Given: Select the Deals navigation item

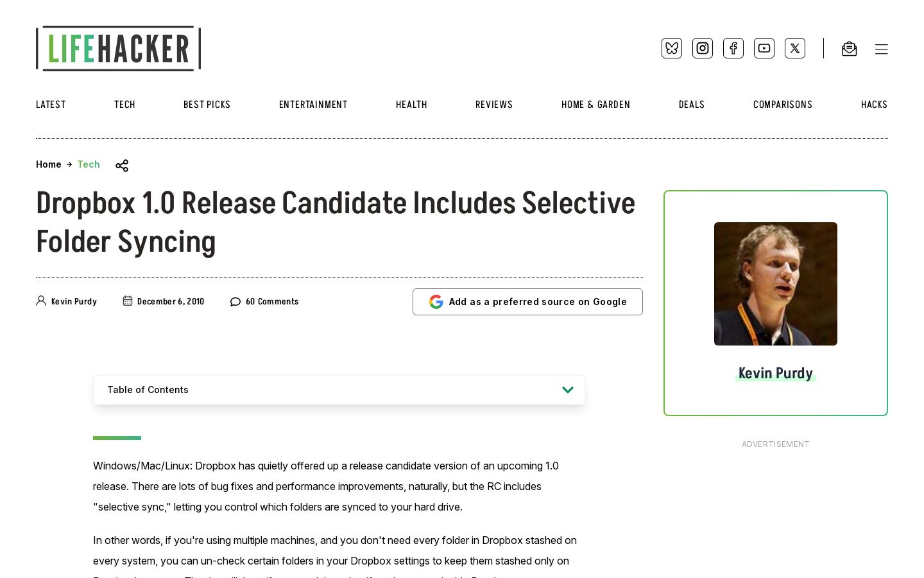Looking at the screenshot, I should [692, 105].
